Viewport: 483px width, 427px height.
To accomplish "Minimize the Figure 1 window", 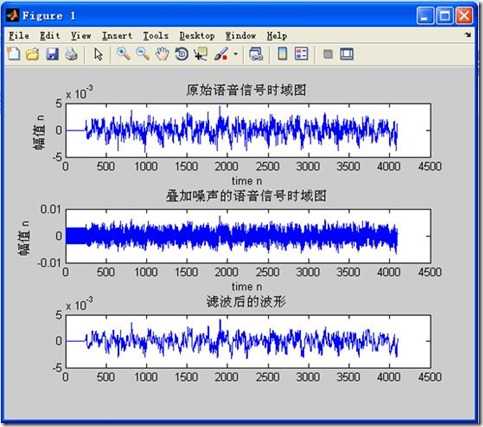I will pyautogui.click(x=425, y=16).
